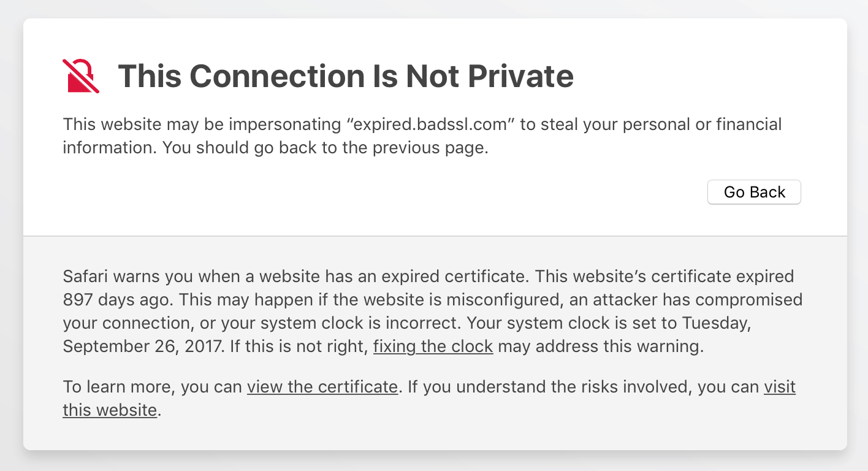Follow the fixing the clock hyperlink
The image size is (868, 471).
[x=433, y=347]
